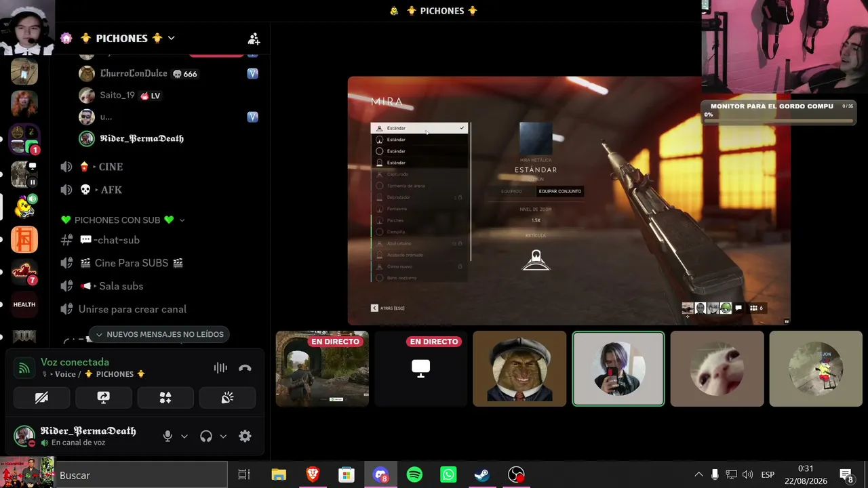Click the Buscar taskbar search field
Viewport: 868px width, 488px height.
click(141, 475)
